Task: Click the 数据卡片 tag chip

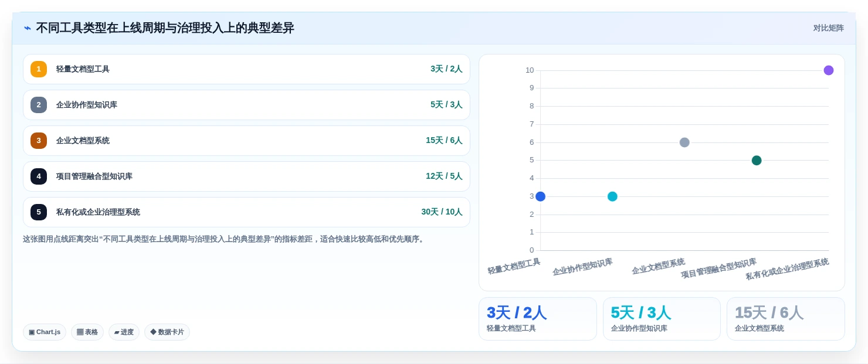Action: [167, 332]
